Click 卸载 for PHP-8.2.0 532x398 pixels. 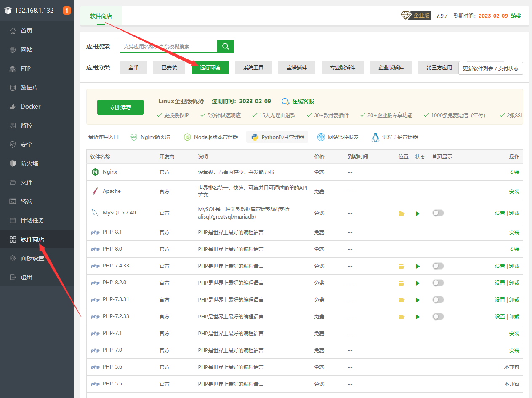click(514, 283)
